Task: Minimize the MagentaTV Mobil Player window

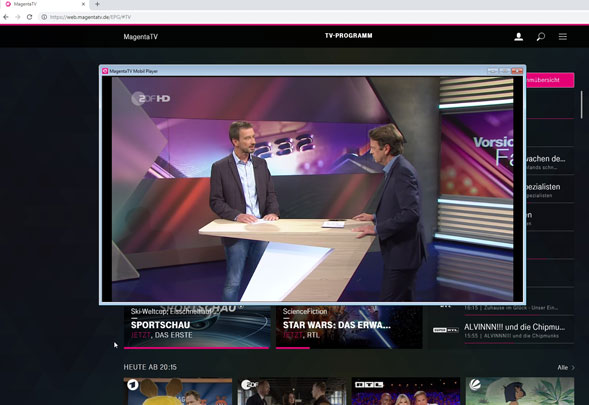Action: (492, 71)
